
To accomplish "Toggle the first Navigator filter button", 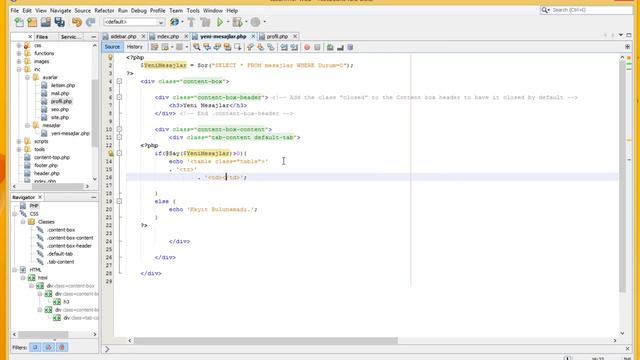I will tap(36, 347).
